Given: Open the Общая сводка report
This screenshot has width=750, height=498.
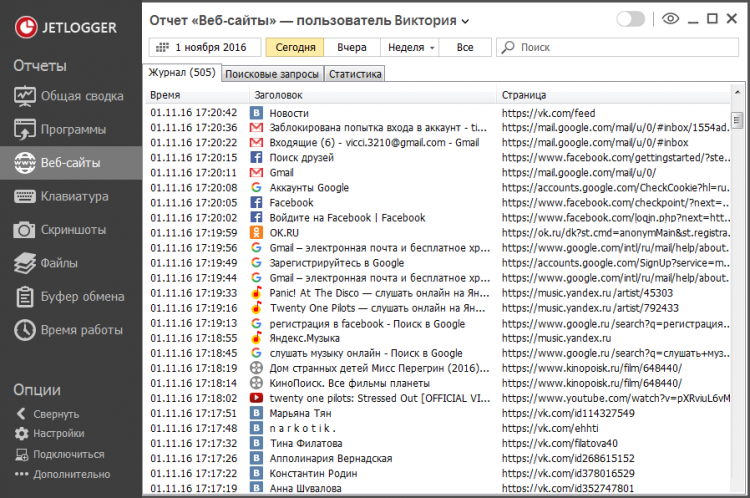Looking at the screenshot, I should point(71,96).
